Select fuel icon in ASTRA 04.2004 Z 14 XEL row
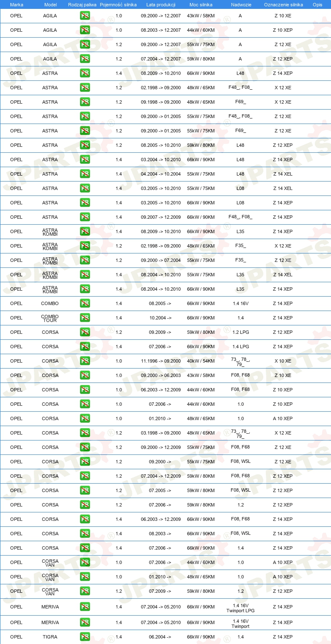Image resolution: width=331 pixels, height=644 pixels. 85,174
